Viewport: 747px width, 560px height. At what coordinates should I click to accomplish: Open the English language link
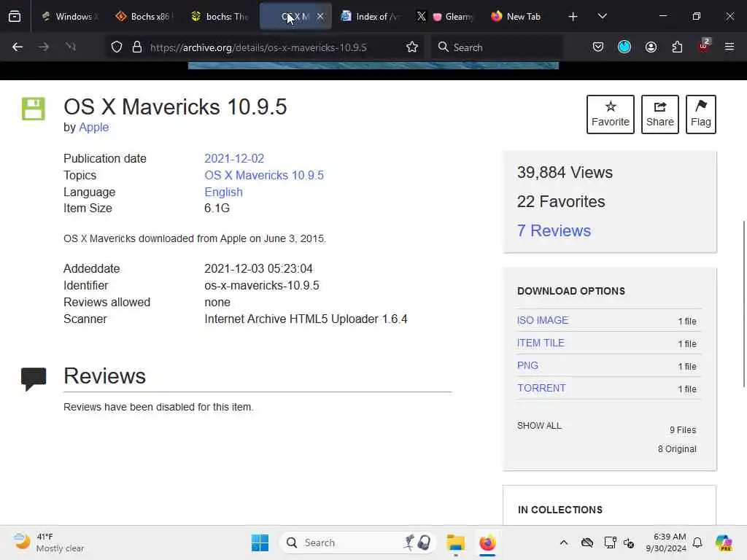point(223,192)
